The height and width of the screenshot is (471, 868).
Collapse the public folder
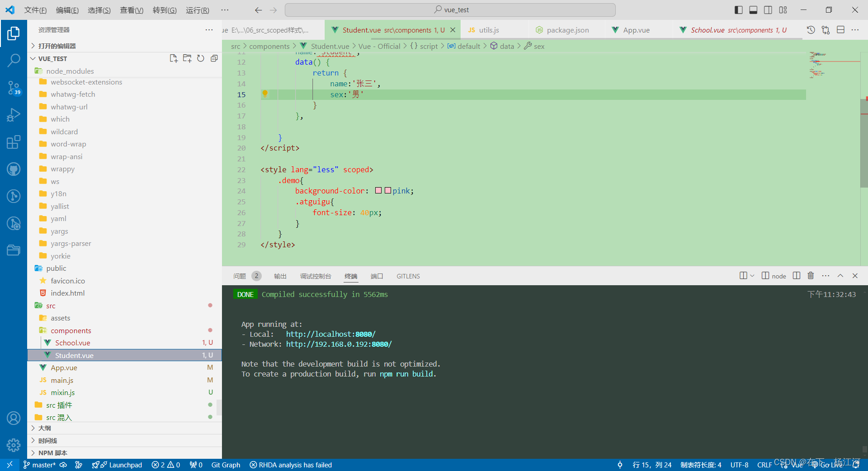(124, 268)
